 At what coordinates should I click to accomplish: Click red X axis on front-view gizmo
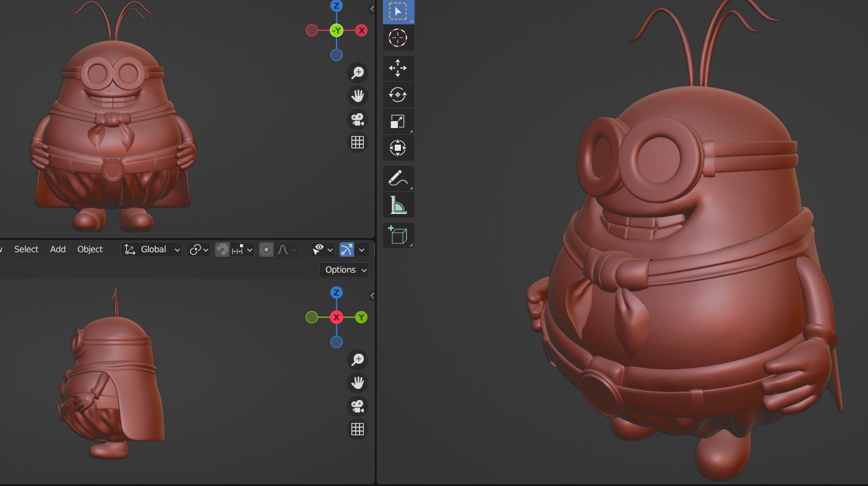click(361, 30)
